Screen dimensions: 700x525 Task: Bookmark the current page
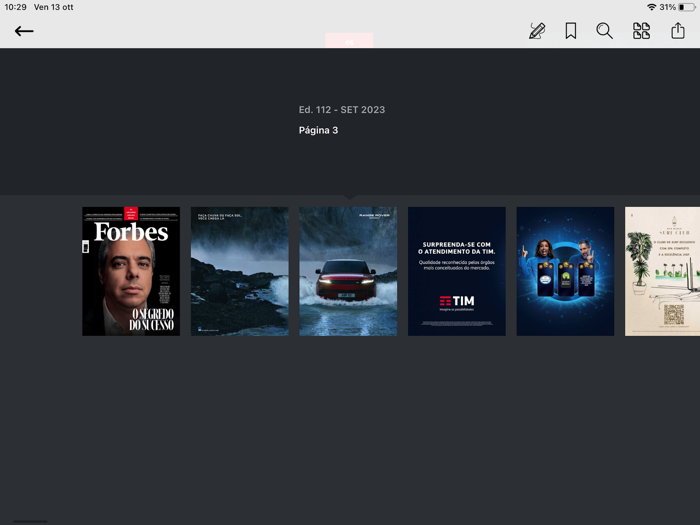click(571, 31)
